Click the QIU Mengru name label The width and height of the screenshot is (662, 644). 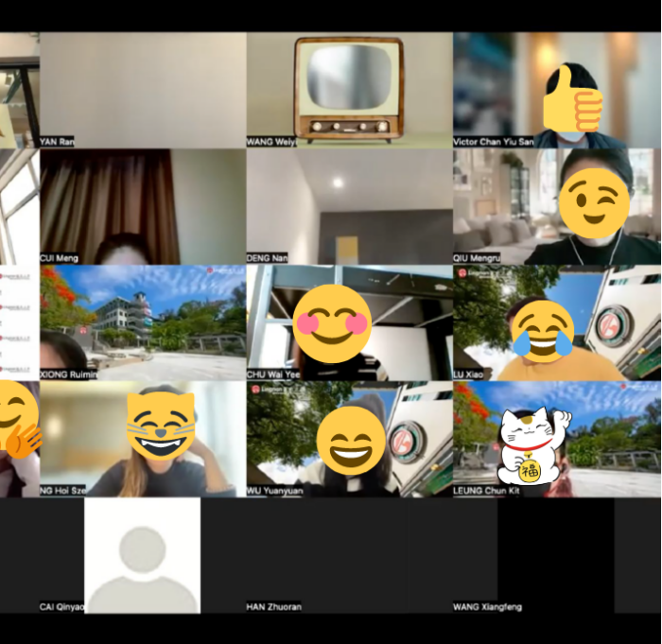click(x=477, y=258)
